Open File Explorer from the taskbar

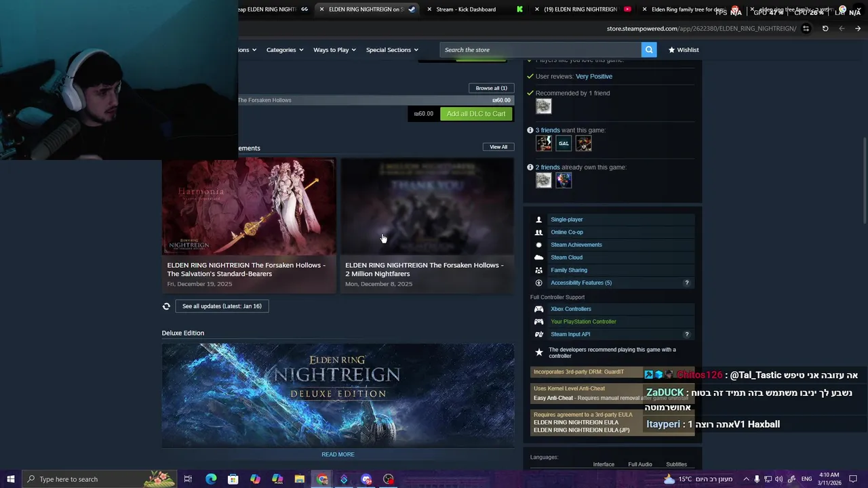click(299, 479)
